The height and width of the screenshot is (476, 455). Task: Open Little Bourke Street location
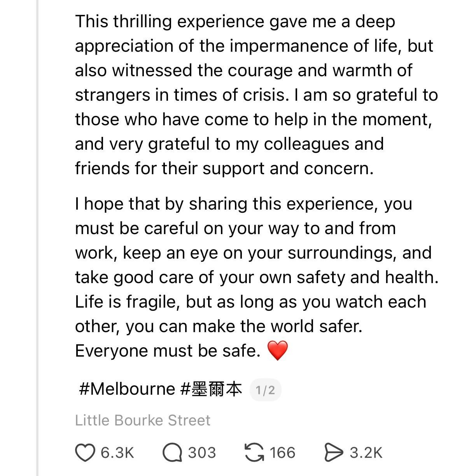[142, 420]
